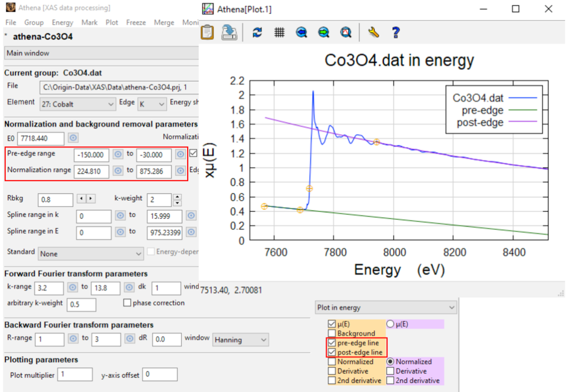Uncheck the orange μ(E) checkbox

(x=331, y=324)
